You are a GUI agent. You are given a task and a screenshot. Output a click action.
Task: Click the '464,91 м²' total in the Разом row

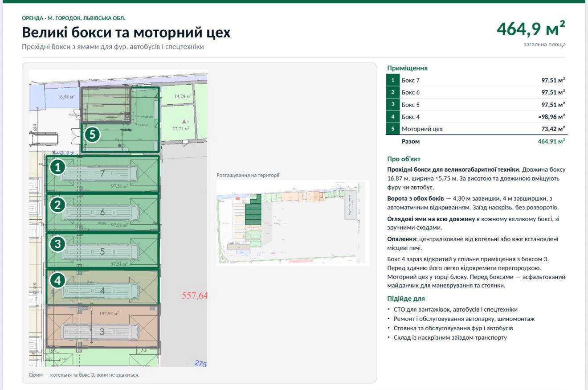pyautogui.click(x=551, y=141)
